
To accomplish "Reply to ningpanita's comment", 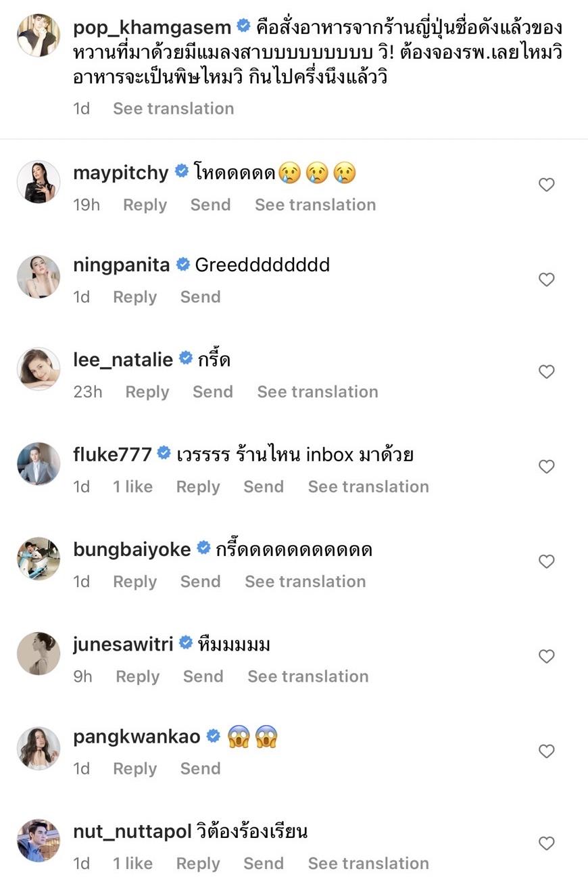I will tap(134, 297).
